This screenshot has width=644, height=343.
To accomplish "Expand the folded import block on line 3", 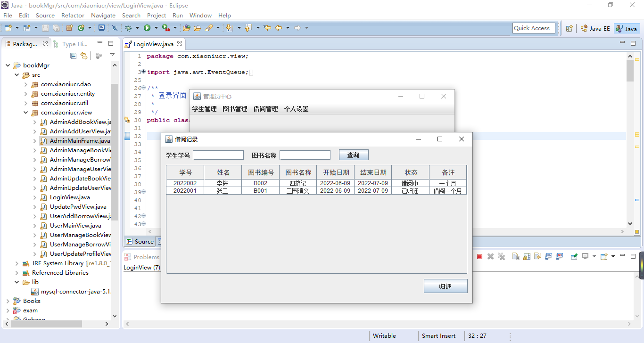I will [143, 72].
